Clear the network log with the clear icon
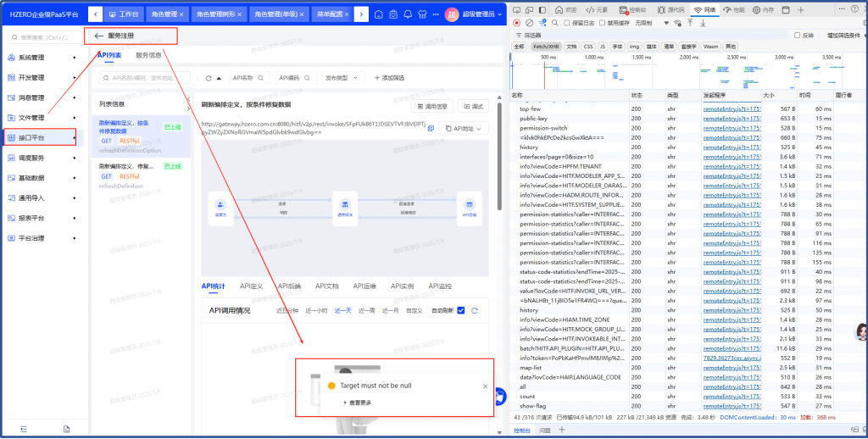Viewport: 868px width, 439px height. tap(529, 22)
